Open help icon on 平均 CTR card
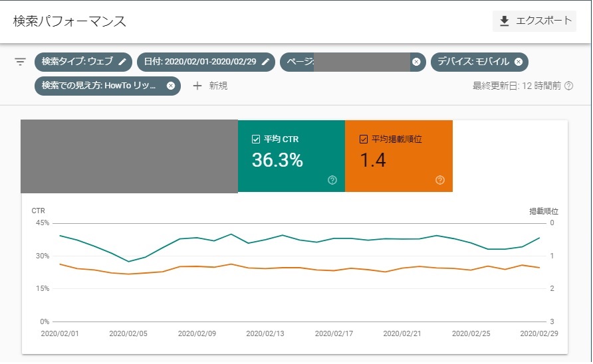Viewport: 593px width, 364px height. pyautogui.click(x=332, y=180)
